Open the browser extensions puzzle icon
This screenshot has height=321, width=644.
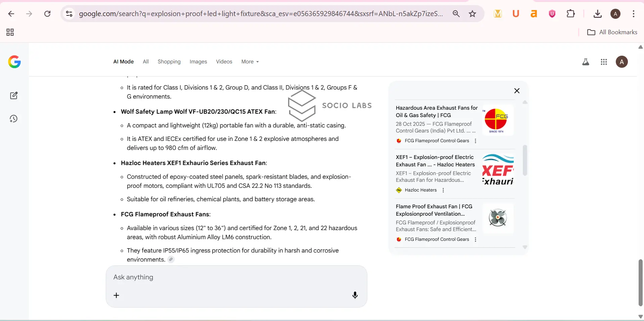(570, 14)
